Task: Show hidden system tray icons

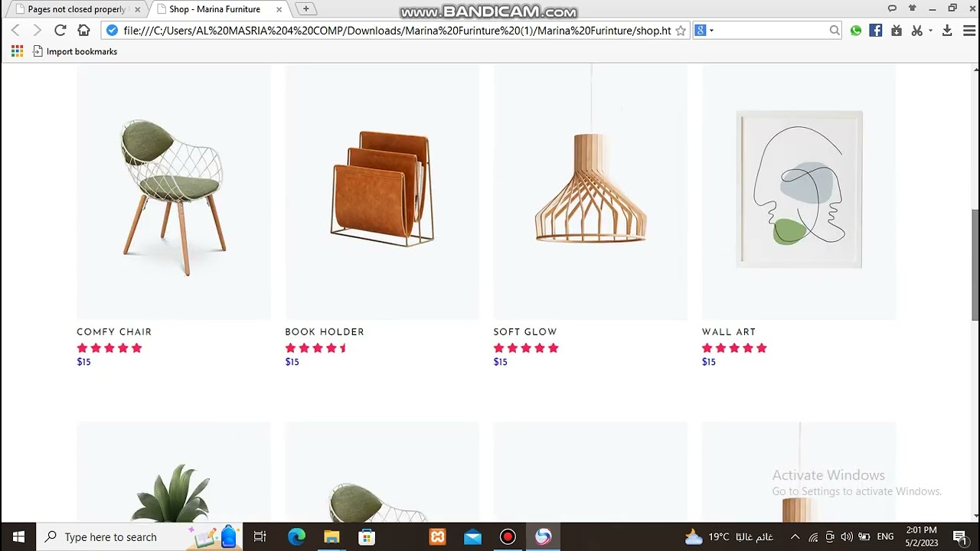Action: pyautogui.click(x=795, y=536)
